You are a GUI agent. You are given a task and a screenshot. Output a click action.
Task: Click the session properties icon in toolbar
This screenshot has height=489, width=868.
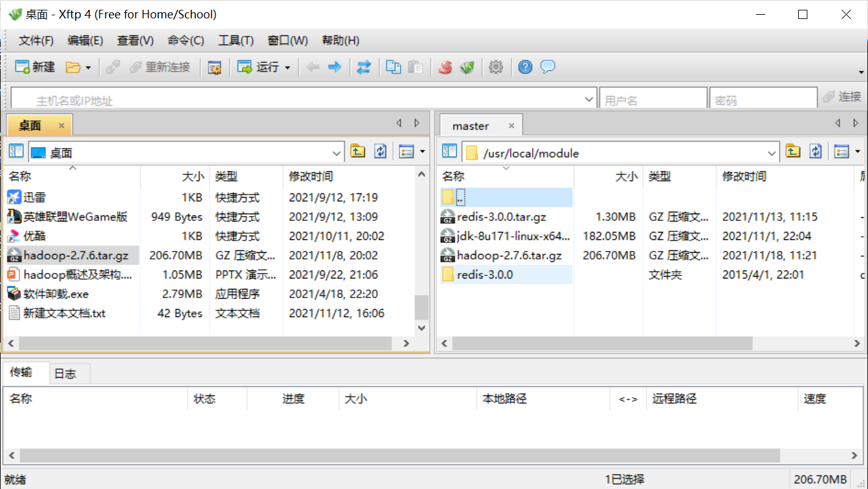(x=214, y=67)
